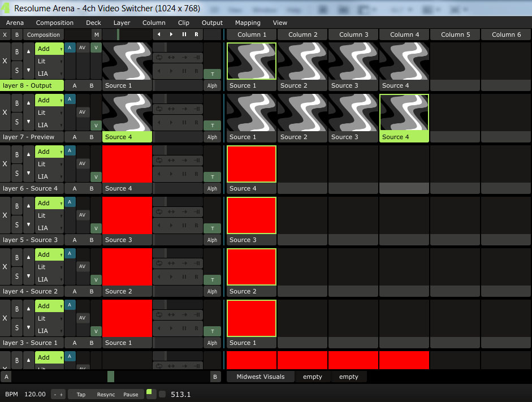Pause composition playback in the top transport

click(184, 34)
